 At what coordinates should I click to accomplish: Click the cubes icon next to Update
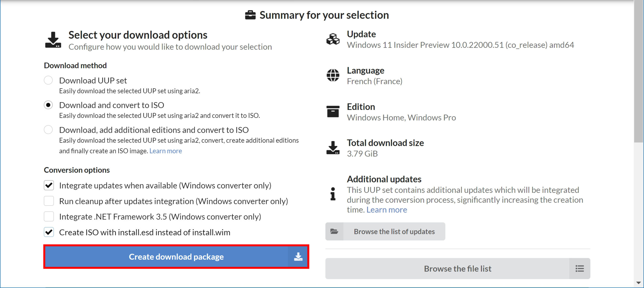pyautogui.click(x=333, y=39)
